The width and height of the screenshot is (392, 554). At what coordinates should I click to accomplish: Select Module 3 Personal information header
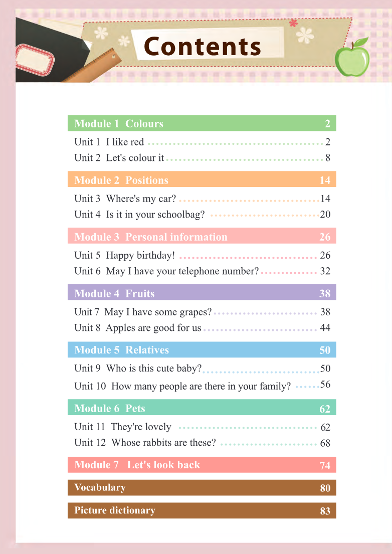pos(202,236)
